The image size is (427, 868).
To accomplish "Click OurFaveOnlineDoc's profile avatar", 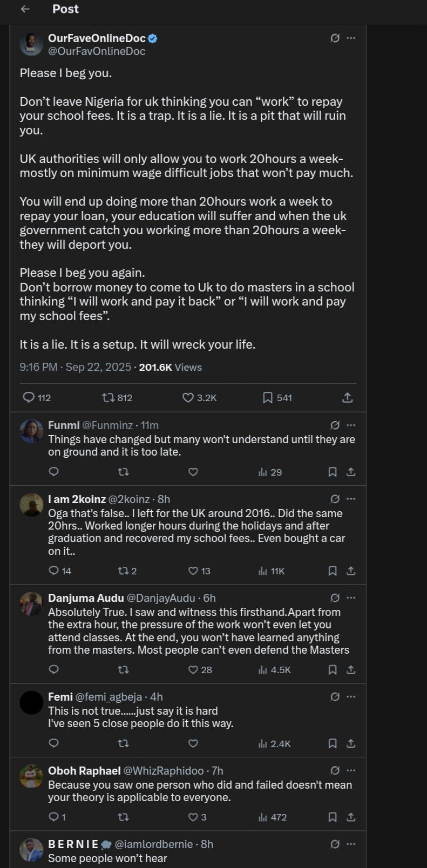I will 31,44.
